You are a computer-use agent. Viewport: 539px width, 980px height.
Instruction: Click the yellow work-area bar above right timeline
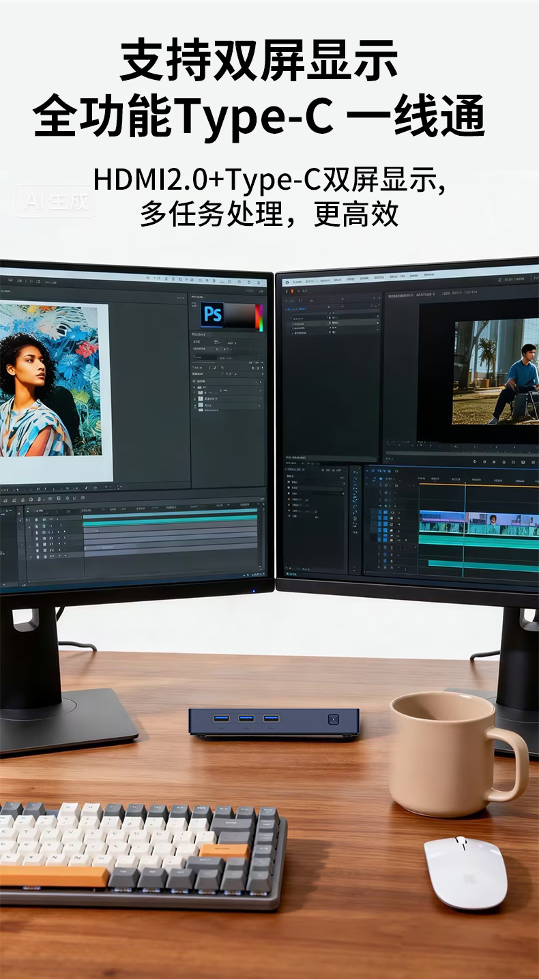pyautogui.click(x=478, y=484)
